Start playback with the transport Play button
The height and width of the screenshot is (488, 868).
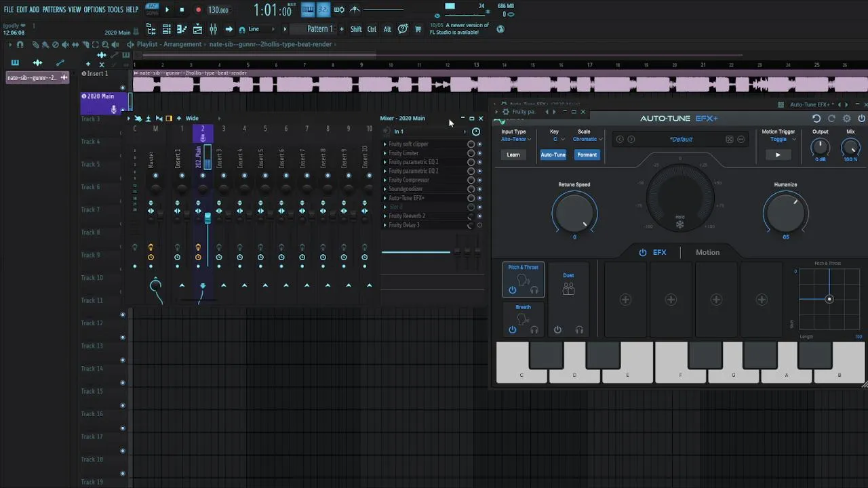167,10
